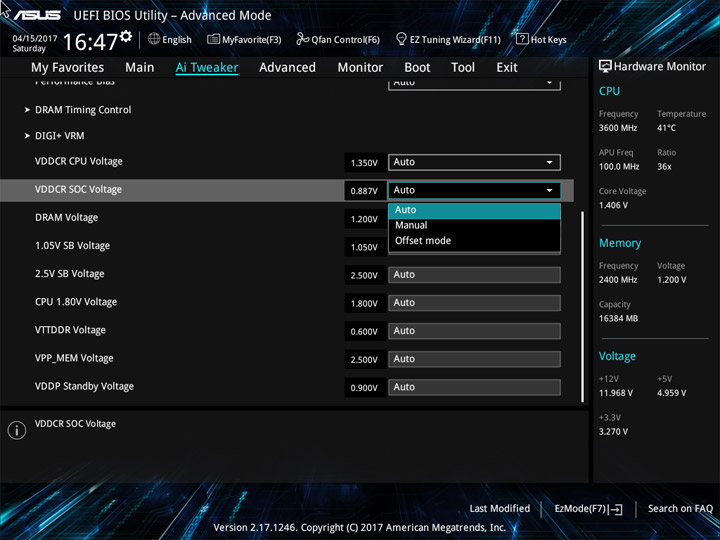
Task: Switch to Main tab
Action: click(x=140, y=68)
